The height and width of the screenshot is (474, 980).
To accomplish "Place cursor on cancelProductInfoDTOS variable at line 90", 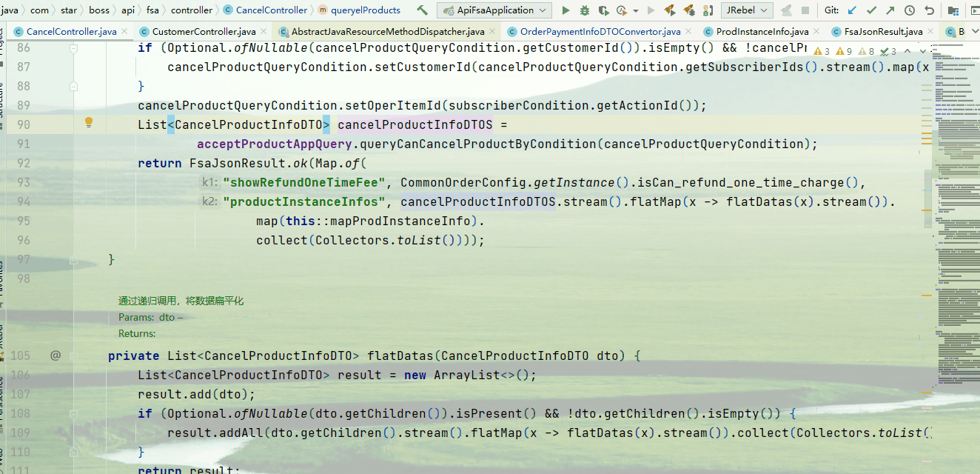I will click(415, 124).
